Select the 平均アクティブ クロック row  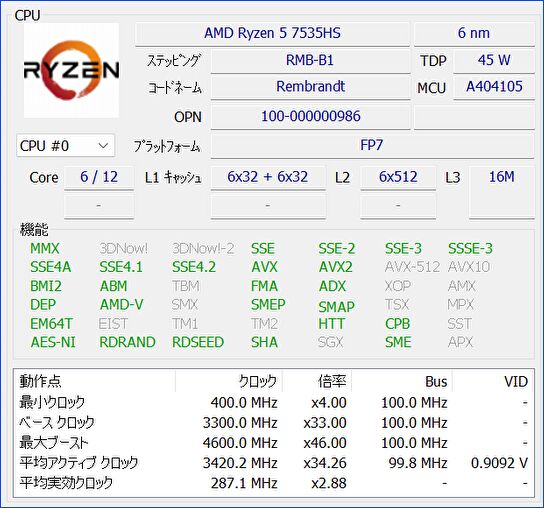click(x=274, y=463)
